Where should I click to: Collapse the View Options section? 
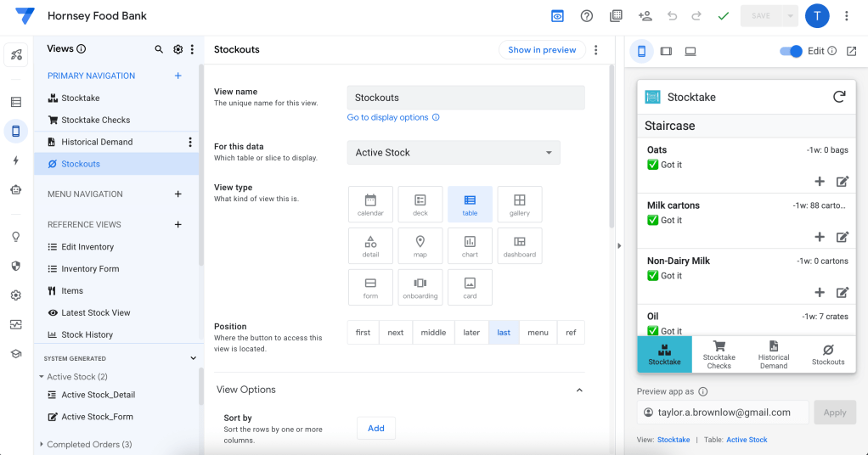pyautogui.click(x=579, y=390)
